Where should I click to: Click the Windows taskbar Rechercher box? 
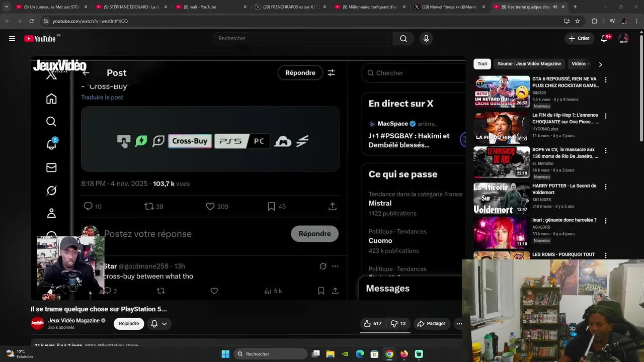[x=271, y=354]
